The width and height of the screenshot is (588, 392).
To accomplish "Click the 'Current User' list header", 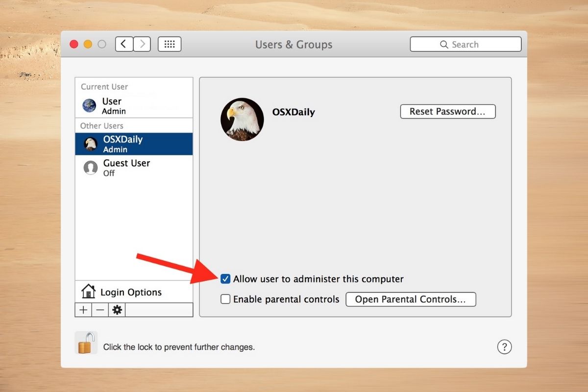I will [x=104, y=87].
